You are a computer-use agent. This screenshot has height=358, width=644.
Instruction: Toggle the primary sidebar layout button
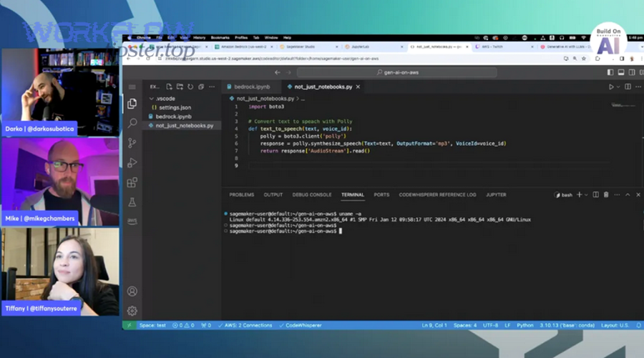(610, 72)
